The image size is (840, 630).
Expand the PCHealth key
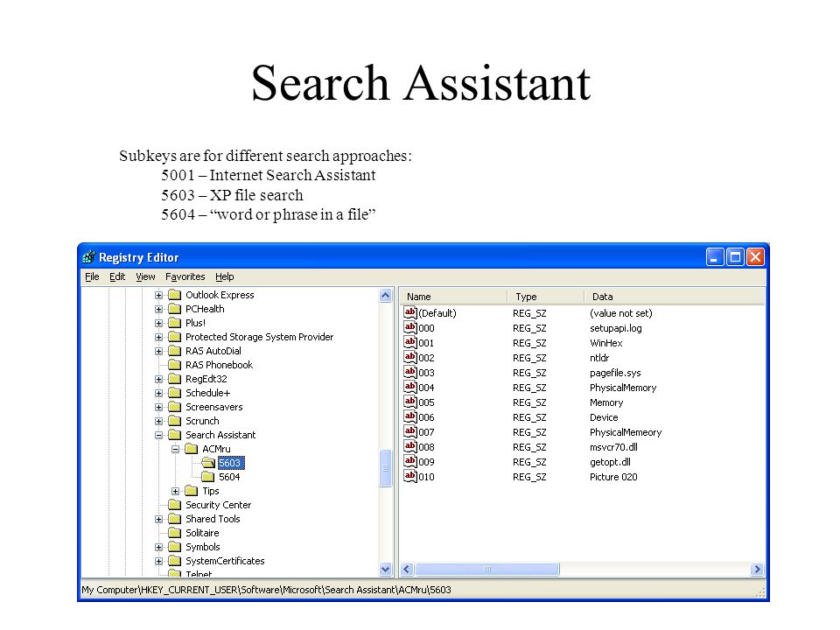coord(158,309)
